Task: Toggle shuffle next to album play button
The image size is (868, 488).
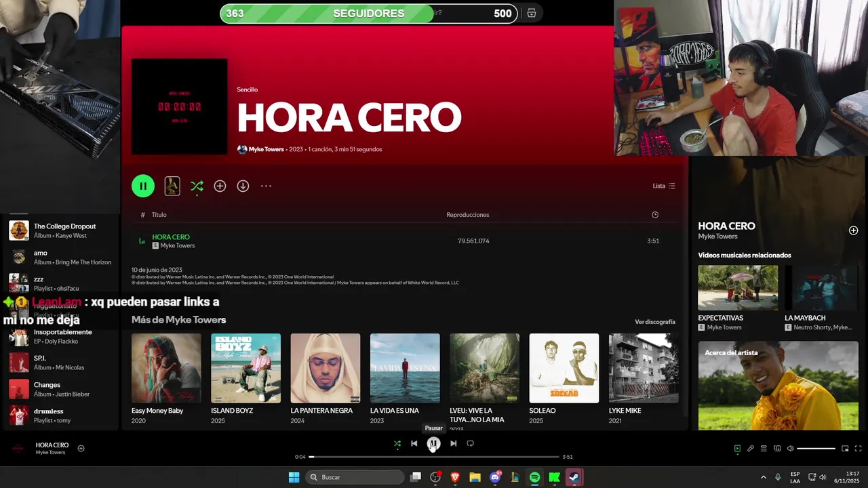Action: coord(197,186)
